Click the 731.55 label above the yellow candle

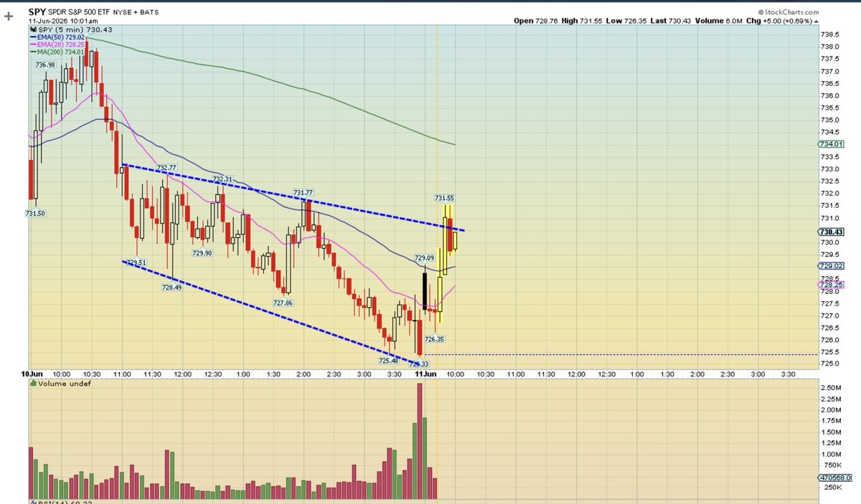point(444,198)
